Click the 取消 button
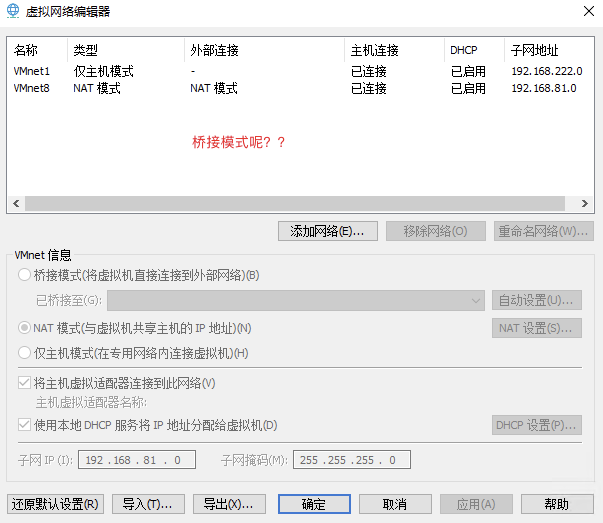Screen dimensions: 603x523 click(395, 504)
